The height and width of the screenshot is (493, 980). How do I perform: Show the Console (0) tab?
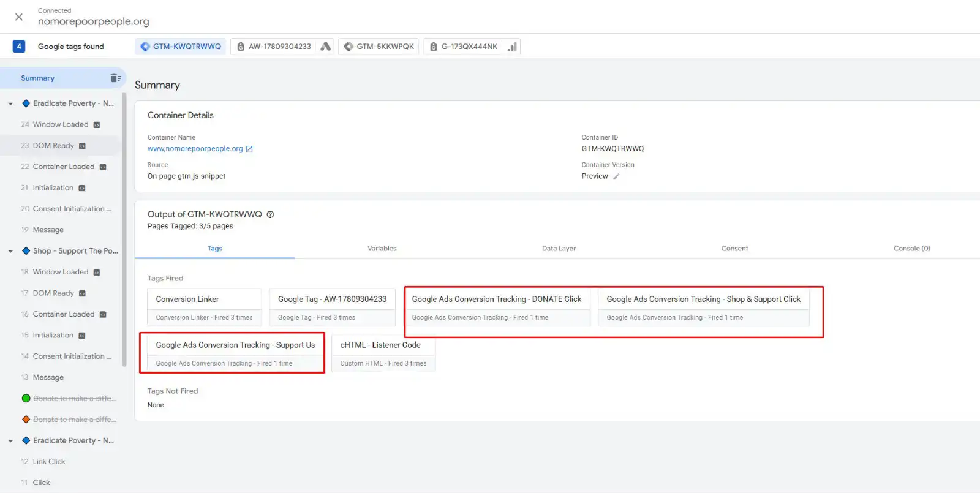(x=912, y=249)
